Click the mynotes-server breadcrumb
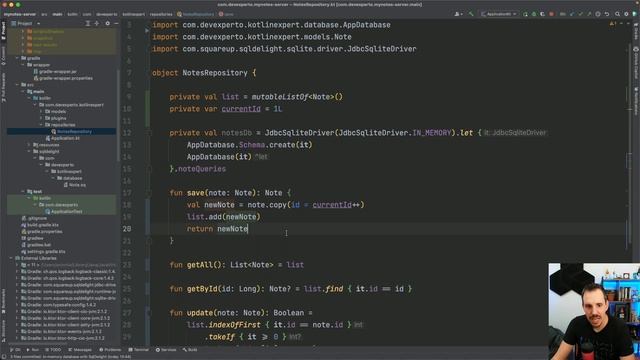Screen dimensions: 640x360 click(20, 14)
